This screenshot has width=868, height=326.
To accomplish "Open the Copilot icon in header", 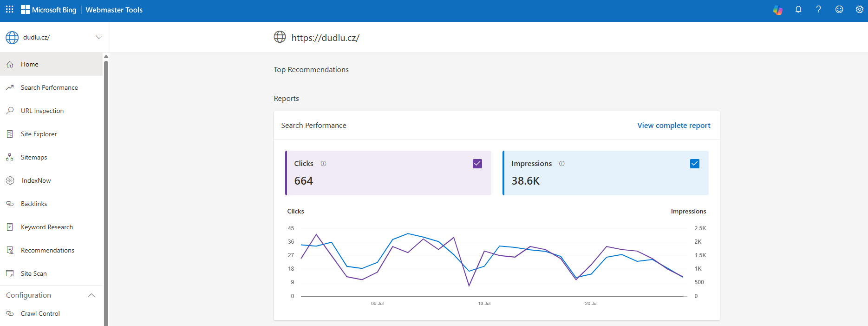I will [777, 10].
